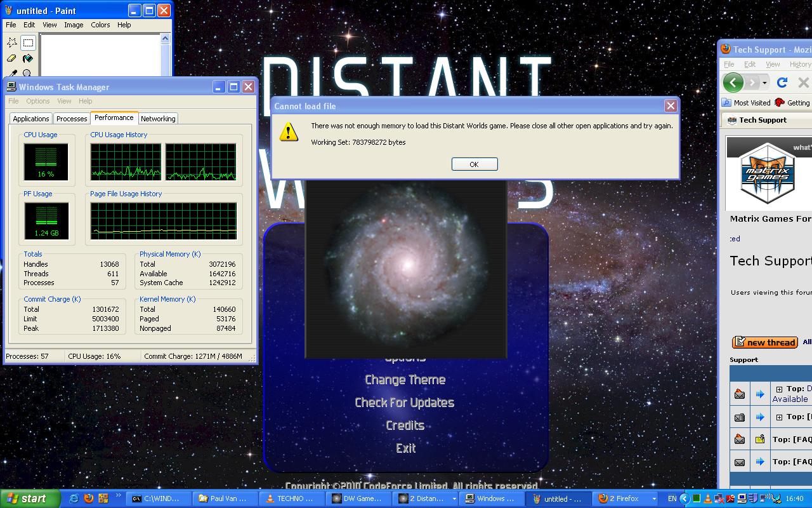Open the Firefox taskbar group dropdown
Image resolution: width=812 pixels, height=508 pixels.
pos(653,499)
